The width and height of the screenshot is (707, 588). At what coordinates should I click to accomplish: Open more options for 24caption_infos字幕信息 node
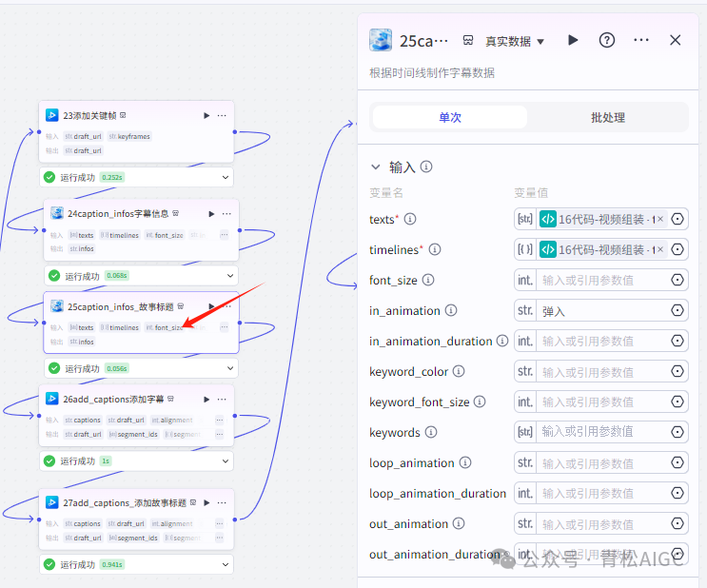point(226,214)
